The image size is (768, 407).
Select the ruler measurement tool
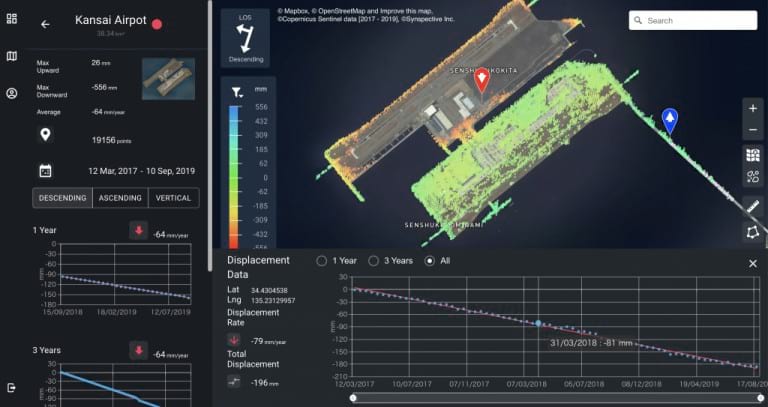point(753,206)
